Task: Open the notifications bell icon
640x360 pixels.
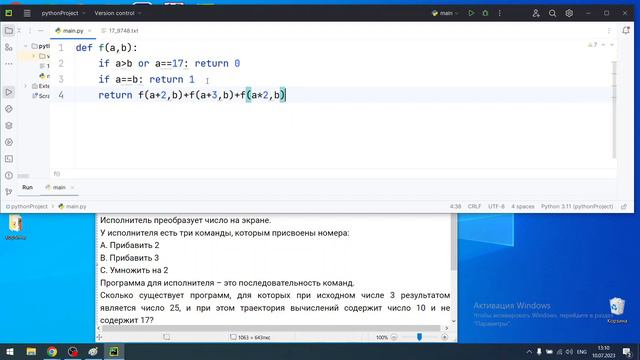Action: pos(626,30)
